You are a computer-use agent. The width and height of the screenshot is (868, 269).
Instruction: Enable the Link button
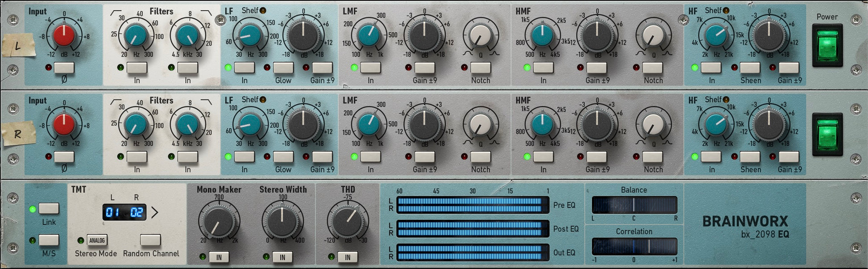(x=49, y=209)
